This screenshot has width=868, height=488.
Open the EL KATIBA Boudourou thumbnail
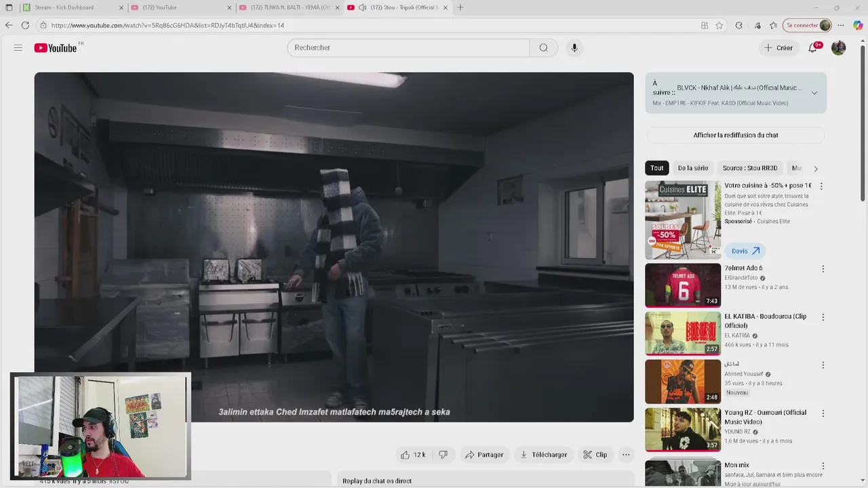[x=683, y=333]
